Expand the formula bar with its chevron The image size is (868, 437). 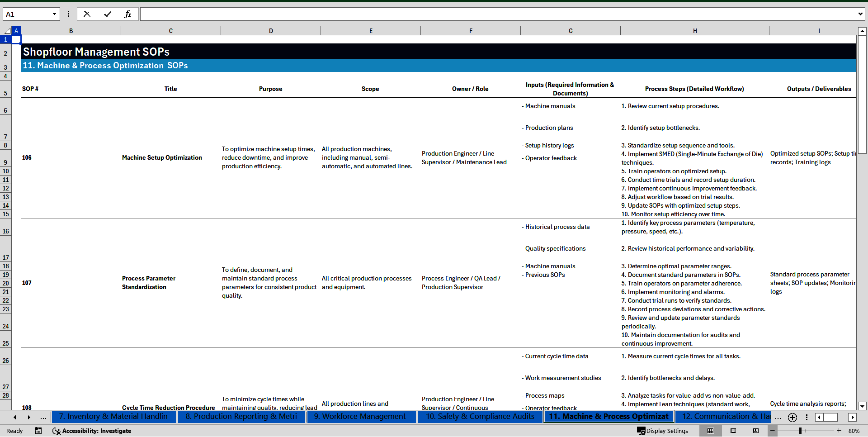coord(861,14)
